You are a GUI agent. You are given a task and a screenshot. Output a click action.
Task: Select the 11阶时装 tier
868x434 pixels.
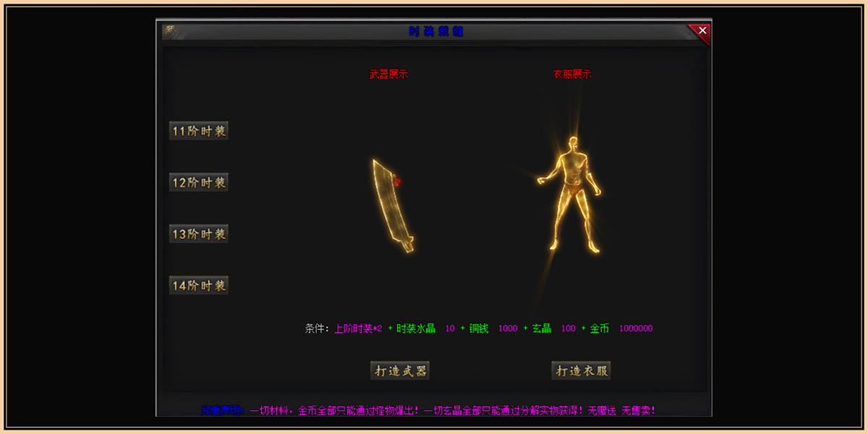(199, 131)
